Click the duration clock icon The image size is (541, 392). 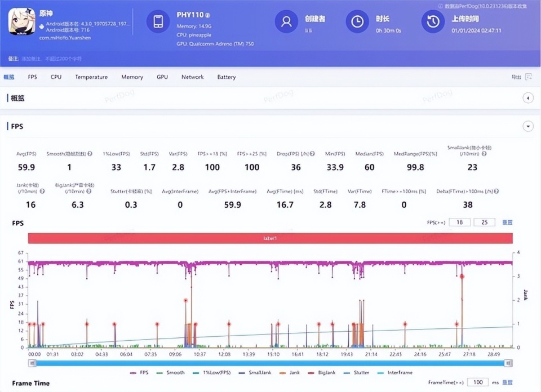coord(357,22)
